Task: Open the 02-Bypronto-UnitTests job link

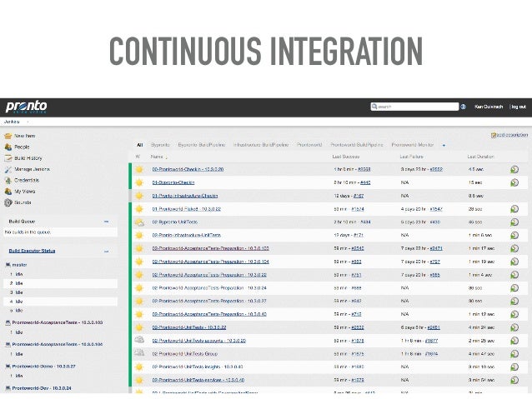Action: coord(175,222)
